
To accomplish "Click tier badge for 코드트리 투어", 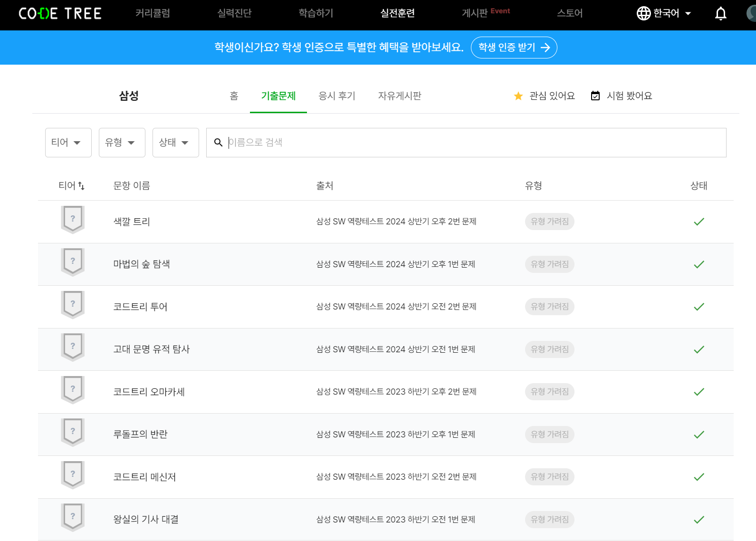I will (x=73, y=304).
